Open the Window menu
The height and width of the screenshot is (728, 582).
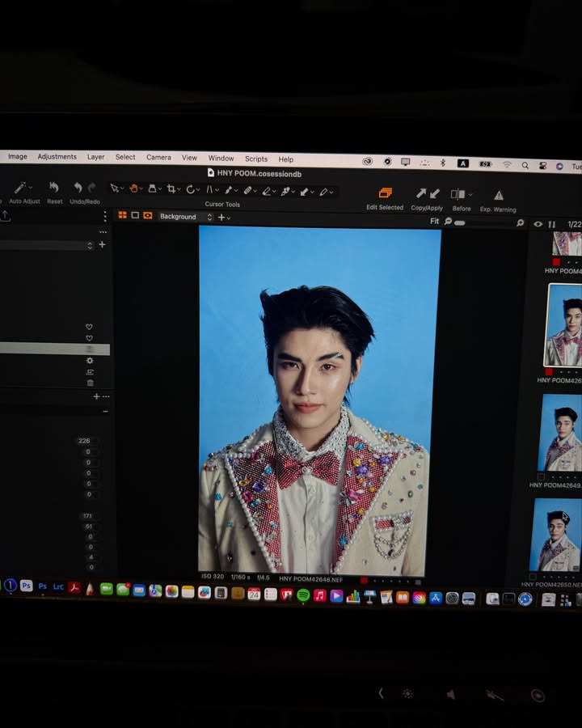[x=221, y=159]
